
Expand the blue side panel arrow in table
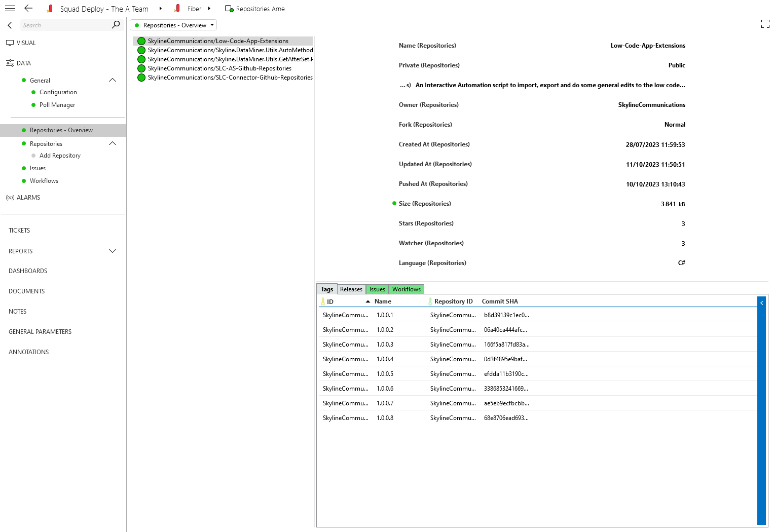click(761, 303)
